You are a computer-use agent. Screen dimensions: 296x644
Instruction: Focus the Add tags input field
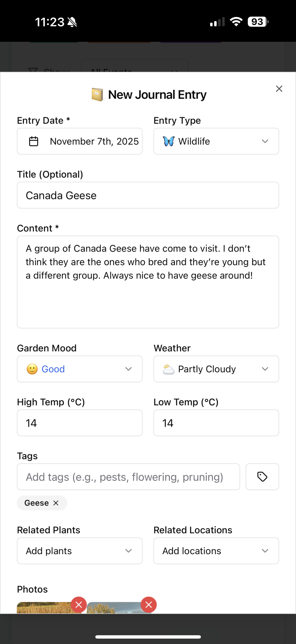(128, 477)
